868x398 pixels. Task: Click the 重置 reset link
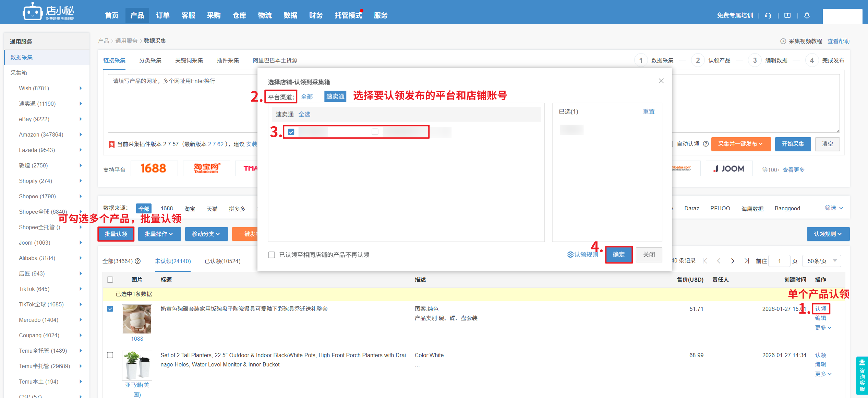pos(648,112)
